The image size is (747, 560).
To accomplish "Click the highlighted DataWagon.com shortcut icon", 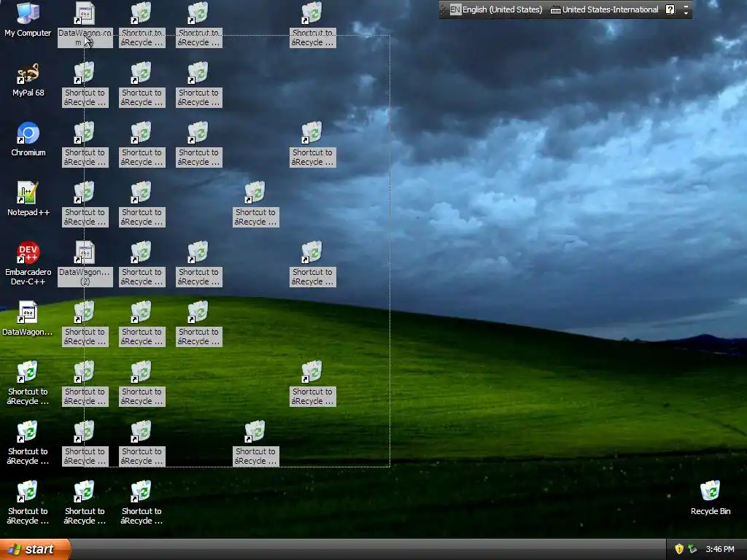I will tap(85, 24).
